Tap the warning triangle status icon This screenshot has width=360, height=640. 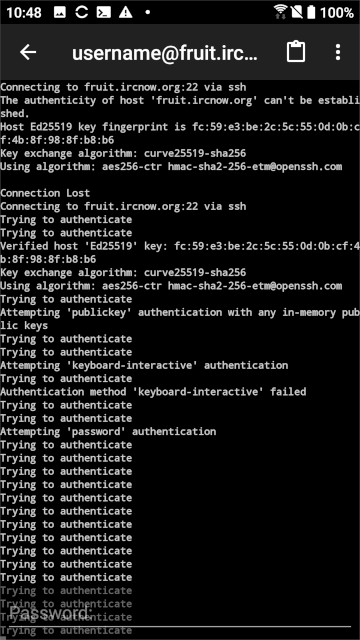click(125, 13)
